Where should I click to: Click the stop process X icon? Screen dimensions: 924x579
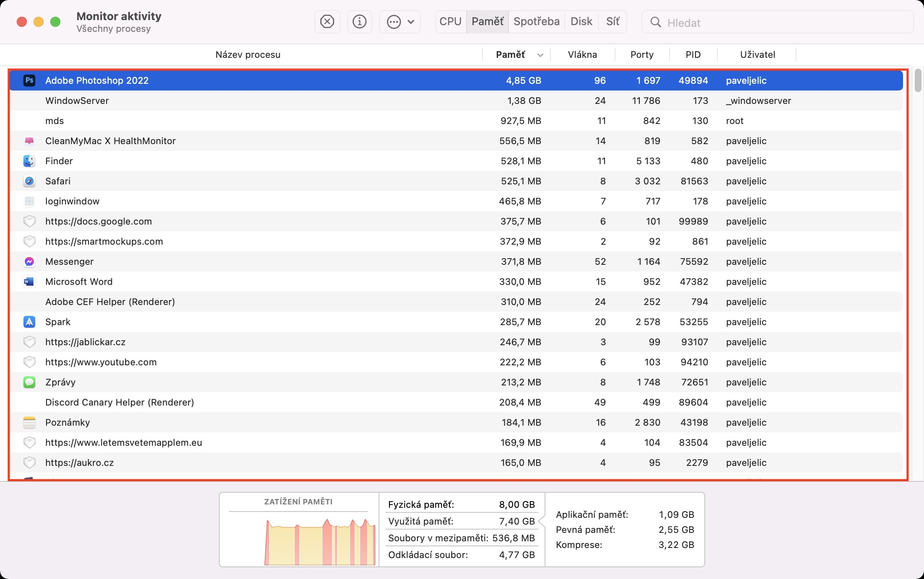click(327, 22)
